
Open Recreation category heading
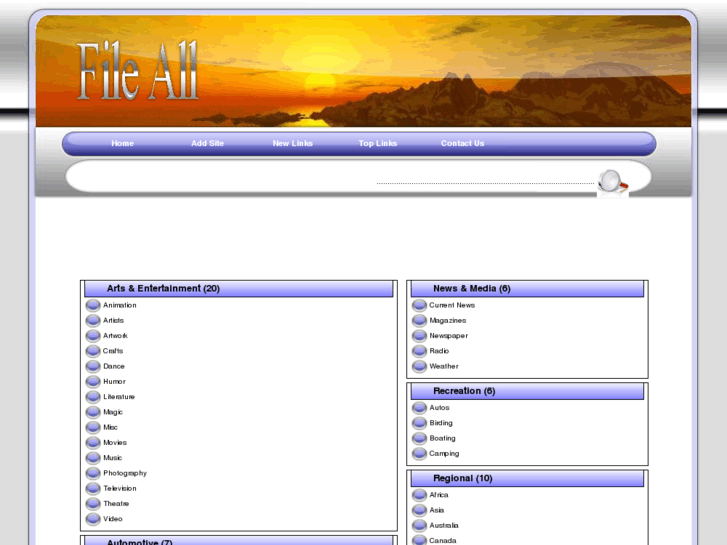click(x=464, y=391)
